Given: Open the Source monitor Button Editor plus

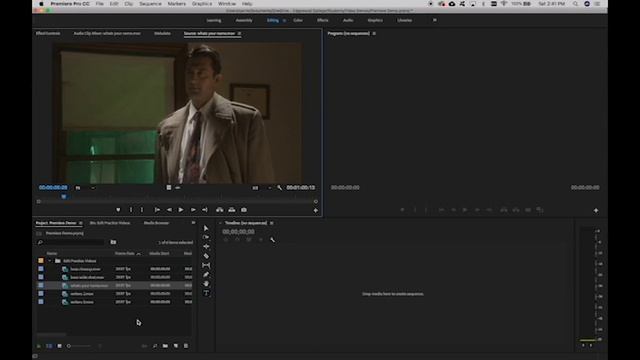Looking at the screenshot, I should pos(316,211).
